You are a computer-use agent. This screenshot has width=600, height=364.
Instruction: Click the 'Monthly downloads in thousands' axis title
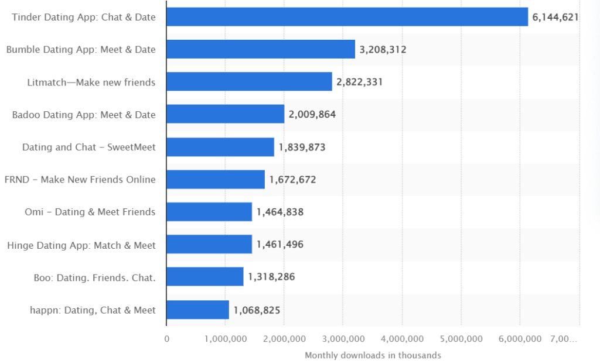pos(373,355)
